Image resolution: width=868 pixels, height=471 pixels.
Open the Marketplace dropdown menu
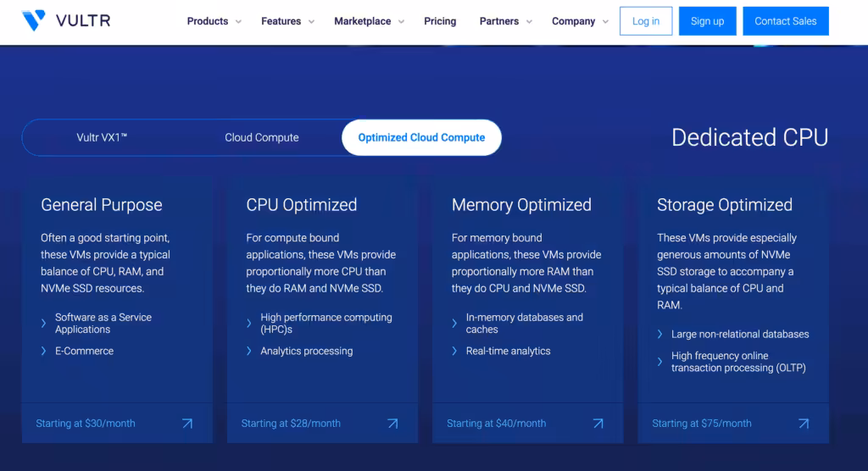369,21
